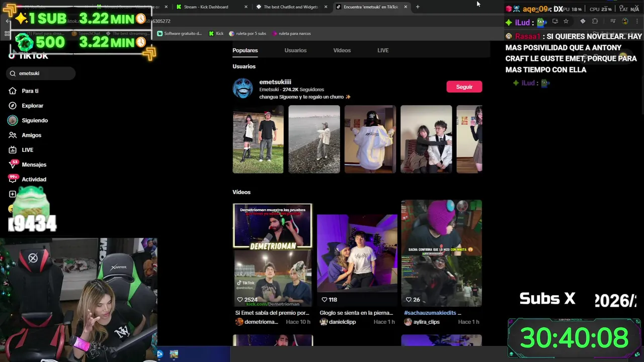Screen dimensions: 644x362
Task: Switch to Videos tab
Action: [x=342, y=50]
